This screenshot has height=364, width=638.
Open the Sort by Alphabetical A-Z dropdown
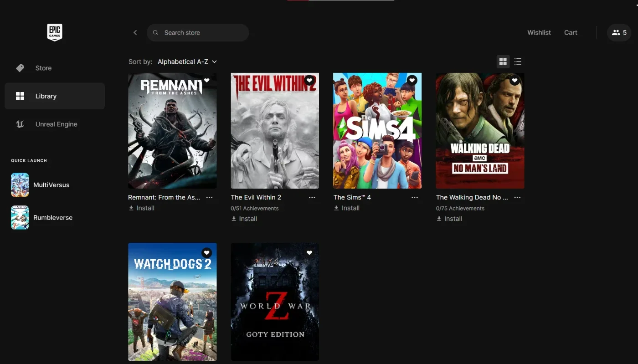click(x=187, y=62)
